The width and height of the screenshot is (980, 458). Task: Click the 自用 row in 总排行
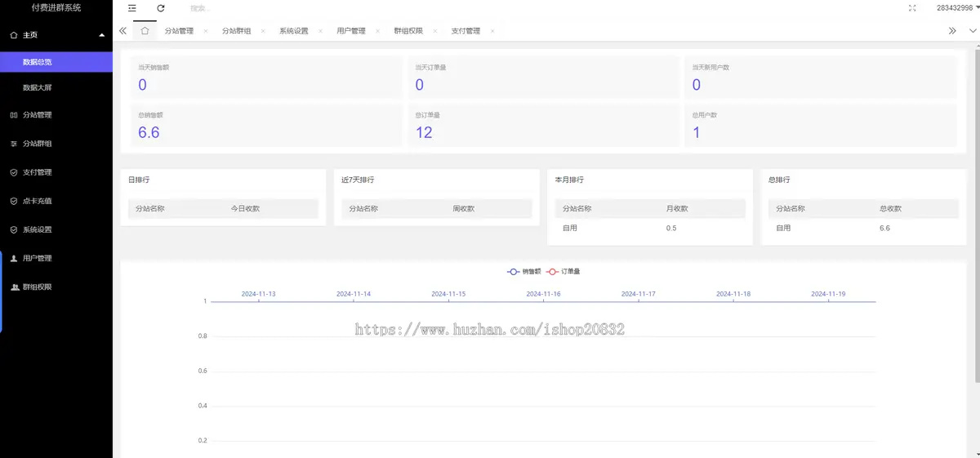pyautogui.click(x=863, y=229)
